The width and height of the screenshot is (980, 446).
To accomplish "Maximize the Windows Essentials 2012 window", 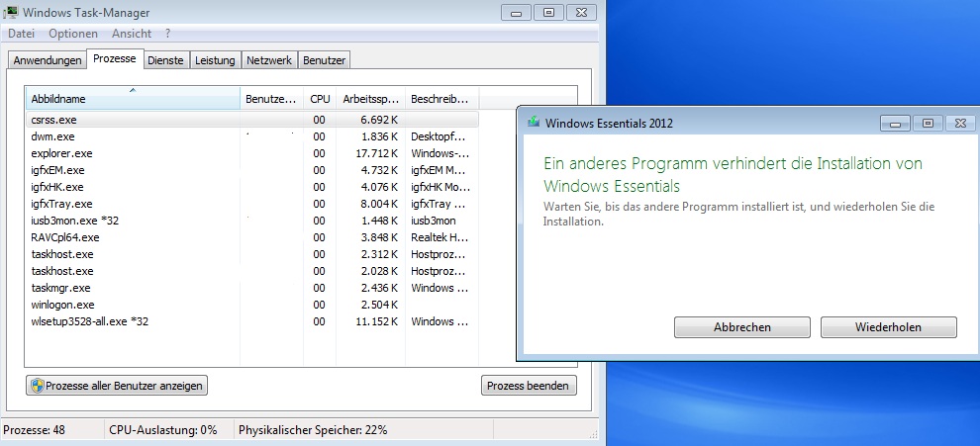I will 929,123.
